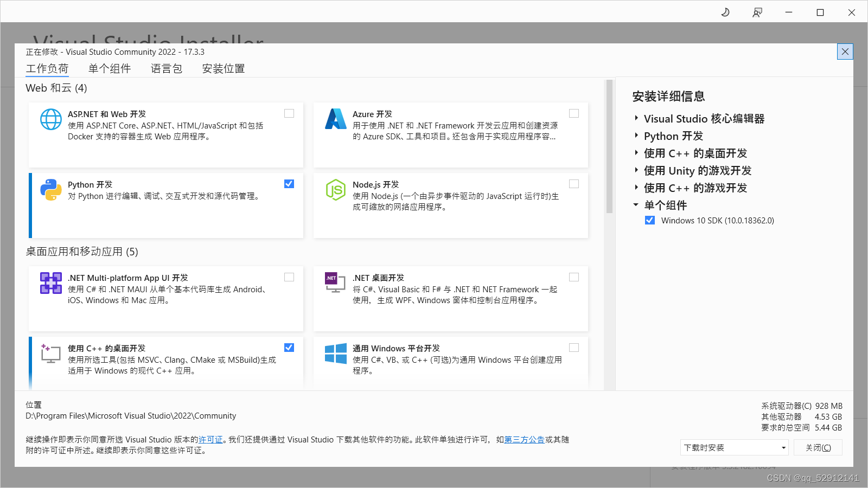The width and height of the screenshot is (868, 488).
Task: Expand the Python 开发 details entry
Action: click(636, 136)
